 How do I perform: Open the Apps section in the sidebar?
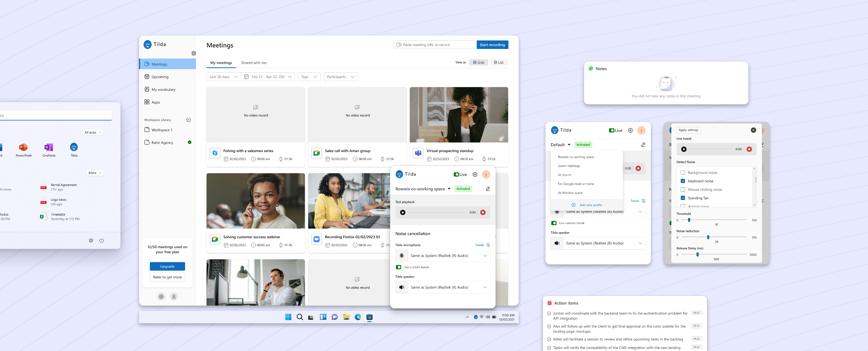pyautogui.click(x=167, y=102)
